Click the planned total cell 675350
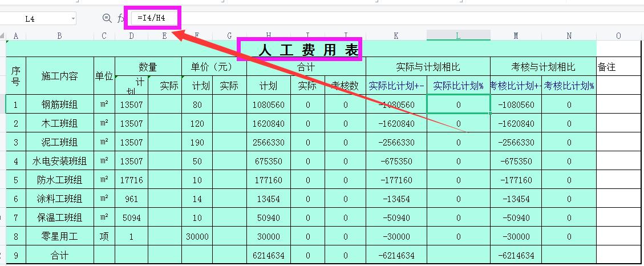Viewport: 644px width, 266px height. 269,161
